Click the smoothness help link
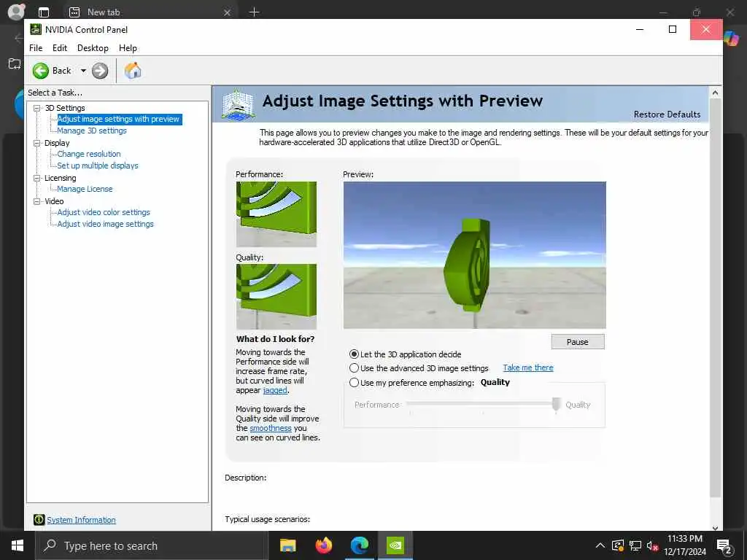This screenshot has height=560, width=747. pyautogui.click(x=271, y=428)
